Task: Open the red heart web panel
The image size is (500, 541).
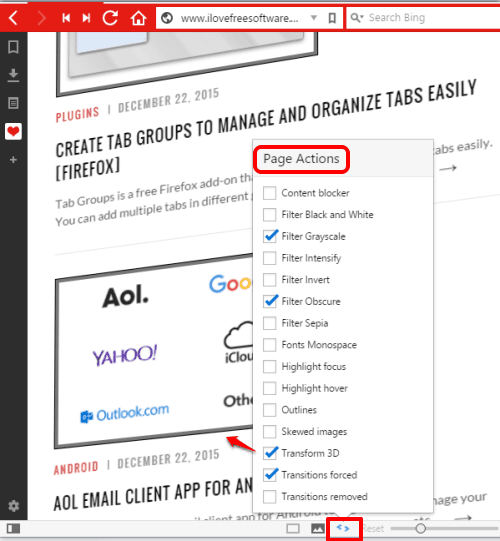Action: [13, 131]
